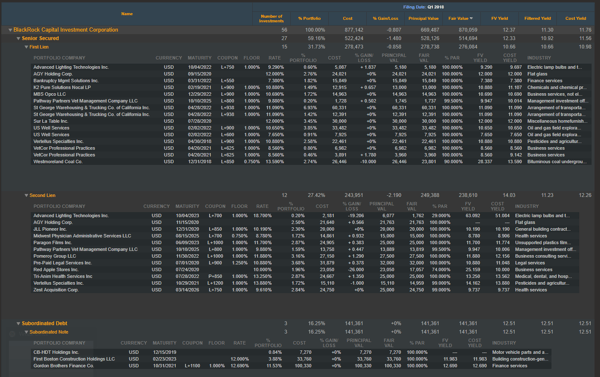Click MATURITY header in Second Lien table

pos(188,206)
